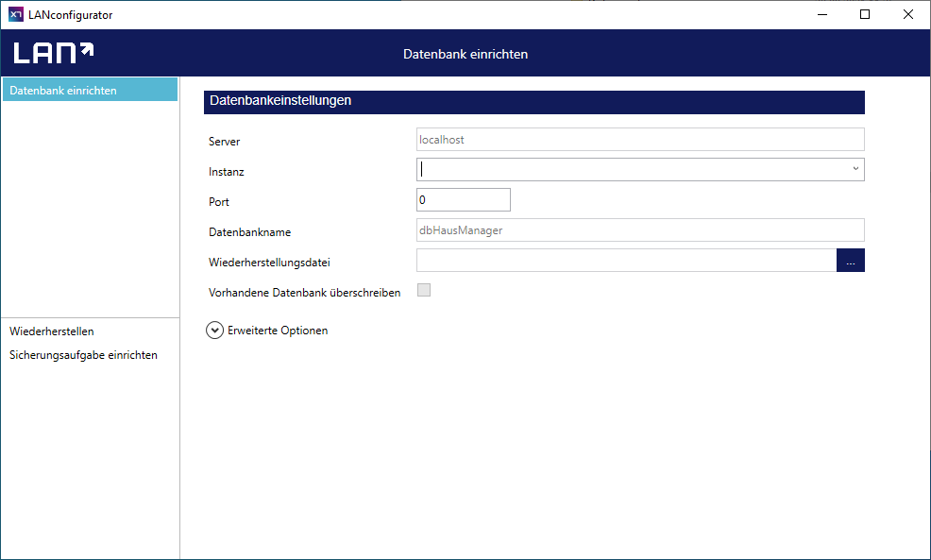Click the Wiederherstellungsdatei path field
Screen dimensions: 931x560
[x=625, y=261]
